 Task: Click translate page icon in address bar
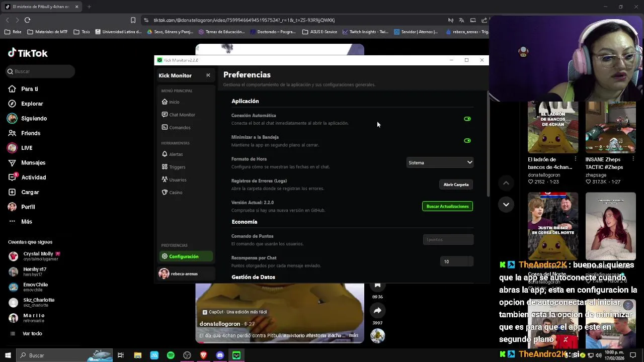461,20
